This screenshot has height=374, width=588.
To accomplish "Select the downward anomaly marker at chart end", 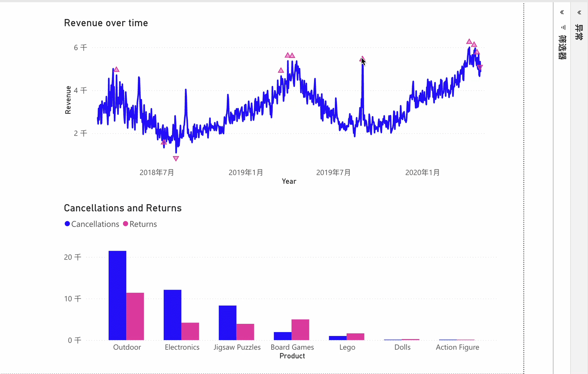I will [480, 67].
